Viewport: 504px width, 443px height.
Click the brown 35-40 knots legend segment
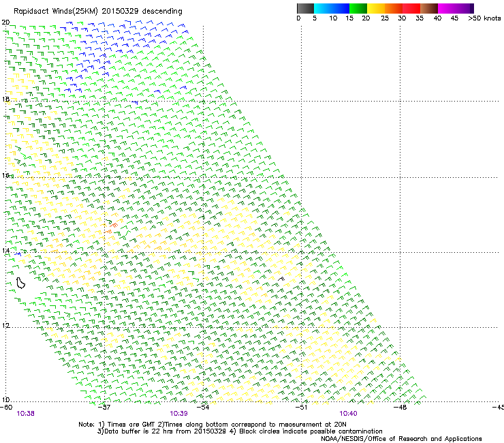pyautogui.click(x=429, y=8)
